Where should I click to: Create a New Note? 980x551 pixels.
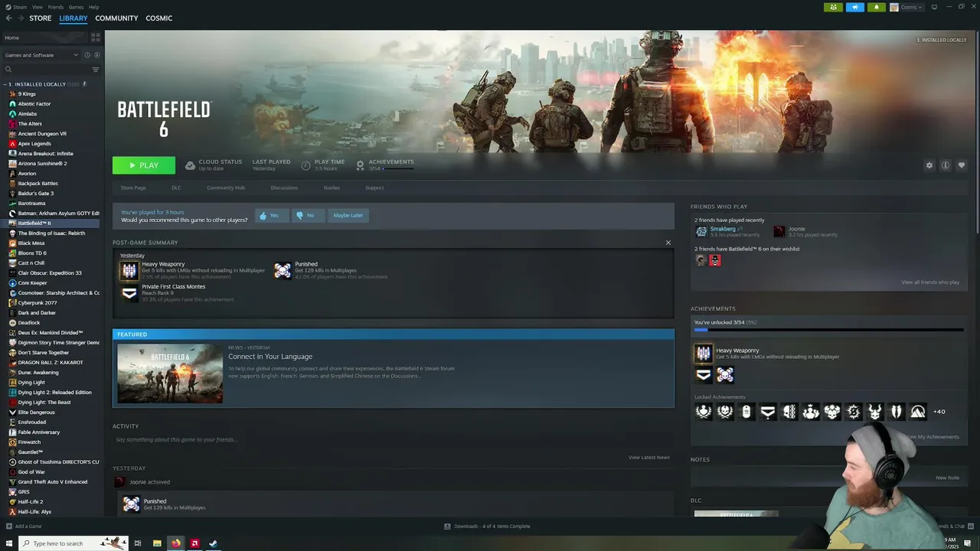coord(947,478)
